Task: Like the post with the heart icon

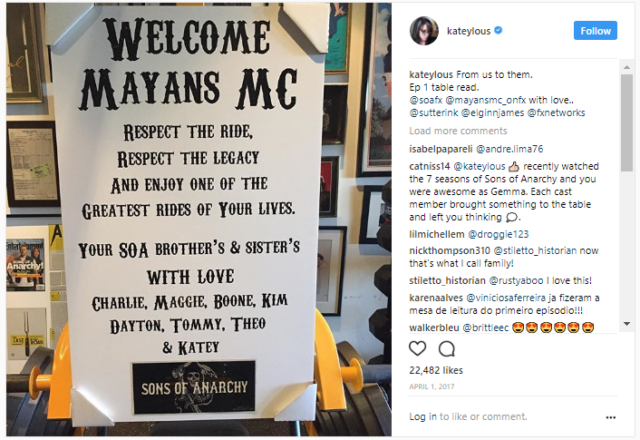Action: tap(417, 348)
